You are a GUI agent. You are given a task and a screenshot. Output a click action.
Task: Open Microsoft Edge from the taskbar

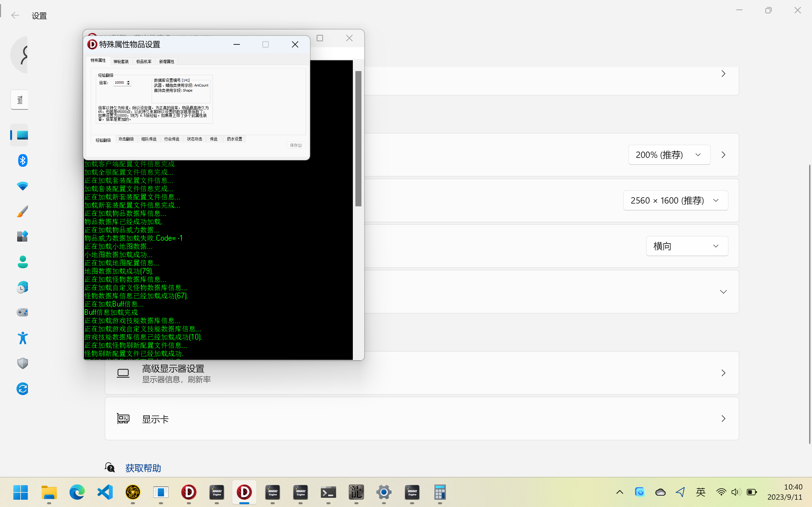coord(77,492)
